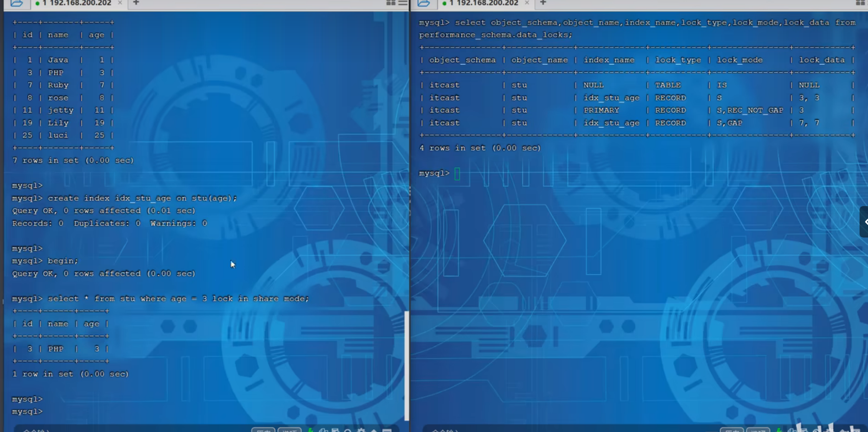Image resolution: width=868 pixels, height=432 pixels.
Task: Close the right pane's 192.168.200.202 tab
Action: (527, 3)
